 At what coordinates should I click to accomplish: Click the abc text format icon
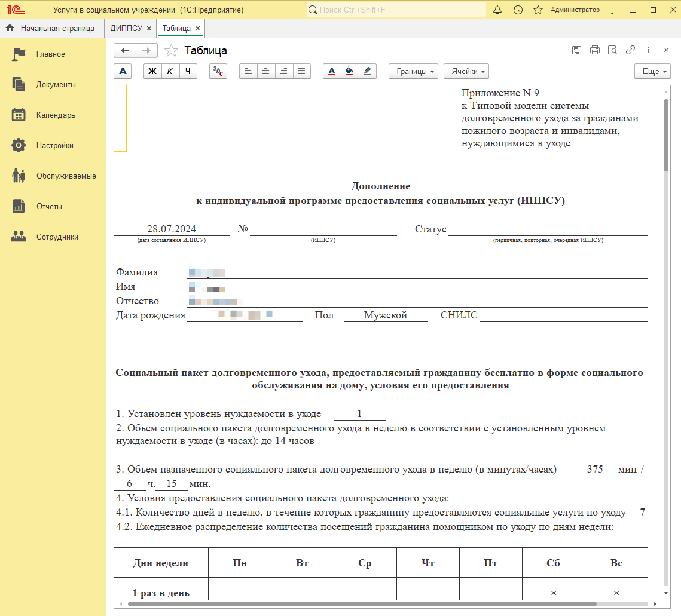point(218,71)
